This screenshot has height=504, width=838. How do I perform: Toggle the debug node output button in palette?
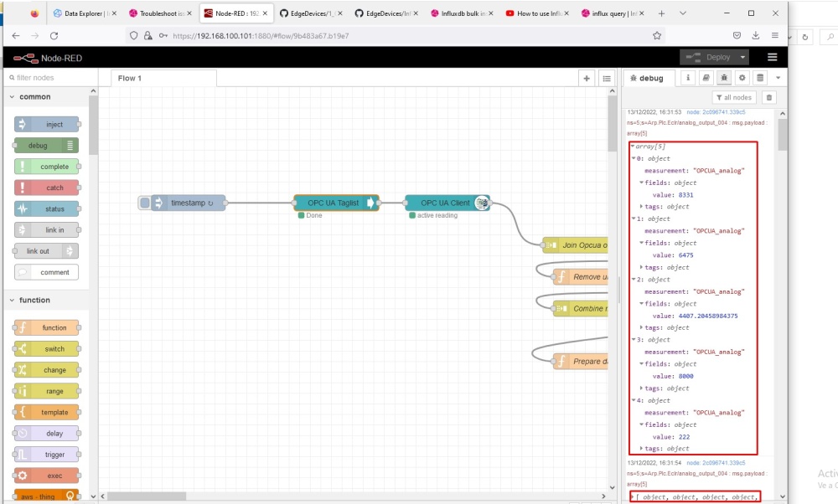tap(70, 145)
